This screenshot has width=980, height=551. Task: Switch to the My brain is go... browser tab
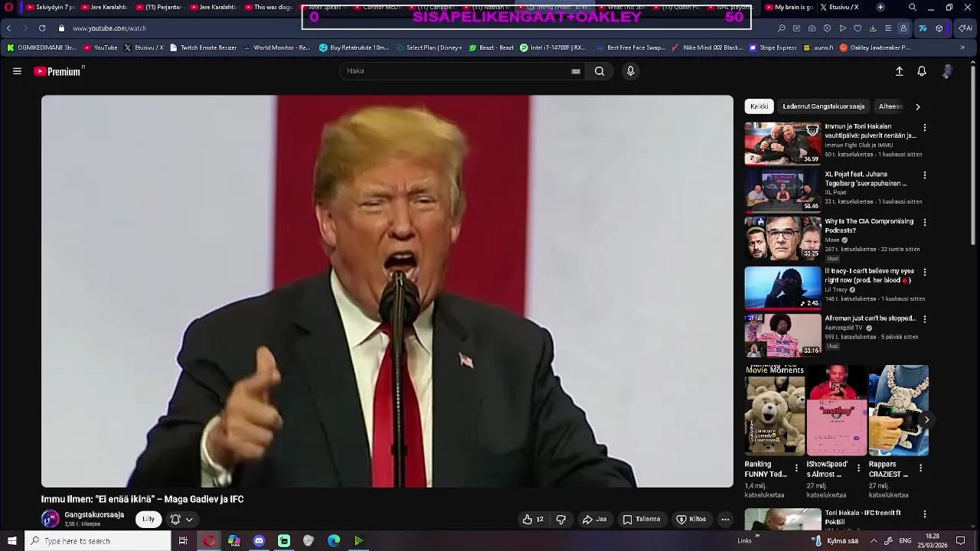pyautogui.click(x=789, y=7)
